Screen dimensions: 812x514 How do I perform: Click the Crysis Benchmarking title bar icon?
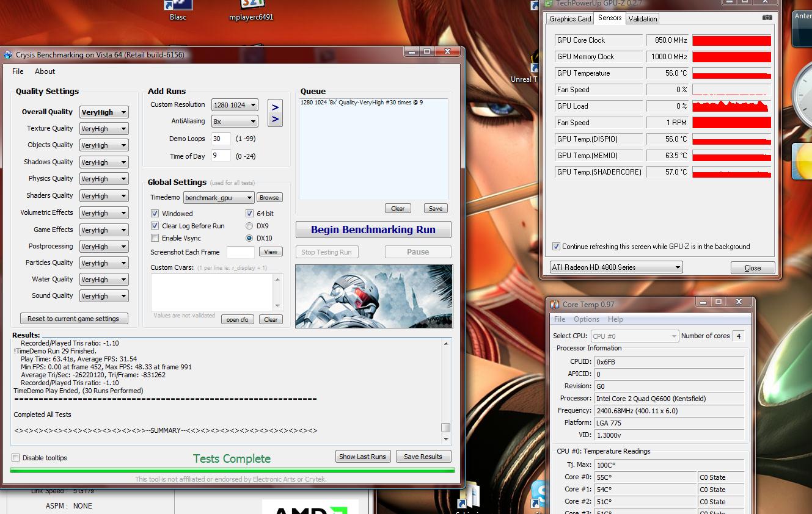[x=8, y=55]
